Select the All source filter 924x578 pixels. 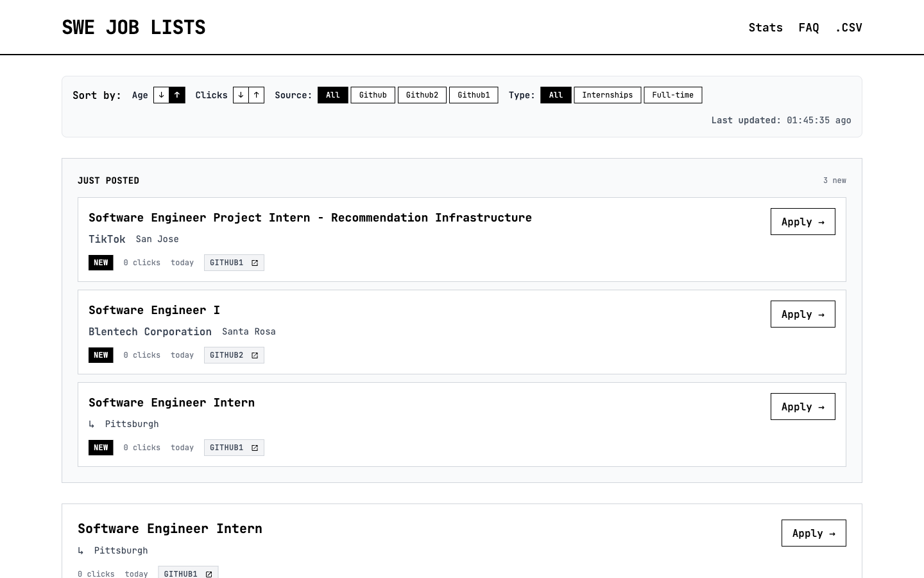point(332,95)
